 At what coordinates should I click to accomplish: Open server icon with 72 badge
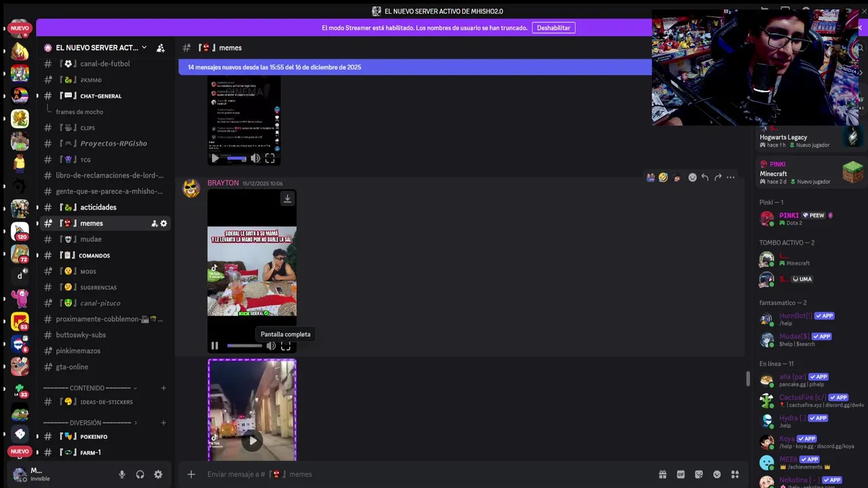coord(20,254)
